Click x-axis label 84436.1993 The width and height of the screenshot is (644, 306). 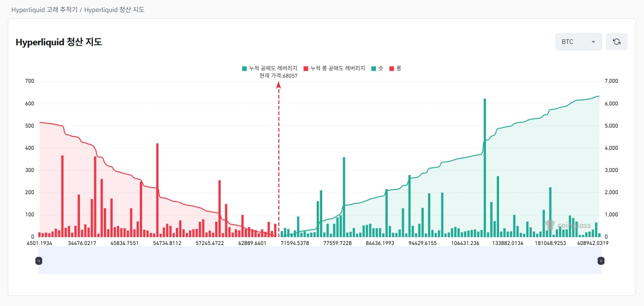(380, 243)
